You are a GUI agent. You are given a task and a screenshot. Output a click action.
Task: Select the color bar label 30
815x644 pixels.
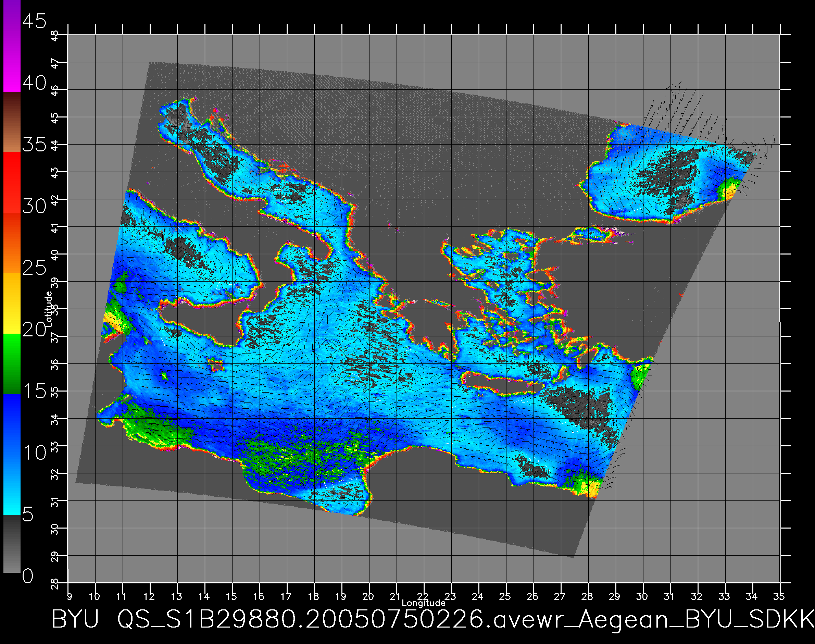[34, 206]
